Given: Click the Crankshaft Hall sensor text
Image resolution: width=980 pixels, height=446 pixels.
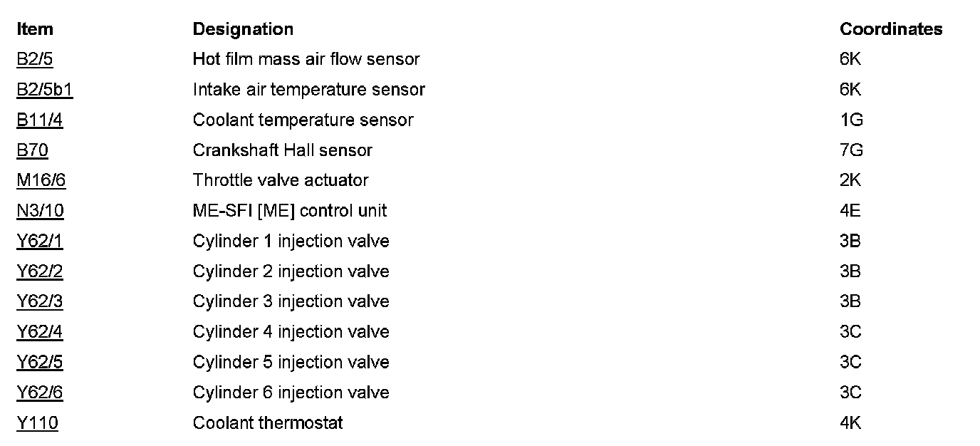Looking at the screenshot, I should 282,150.
